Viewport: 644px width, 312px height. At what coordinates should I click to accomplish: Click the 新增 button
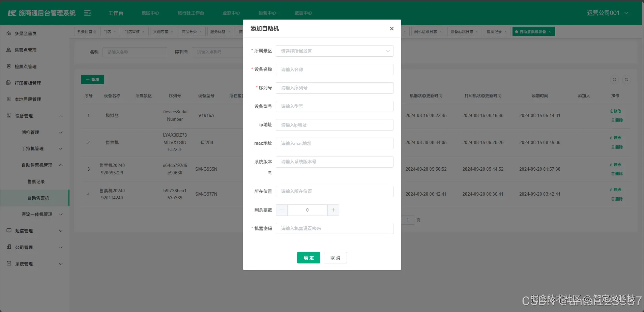coord(92,80)
